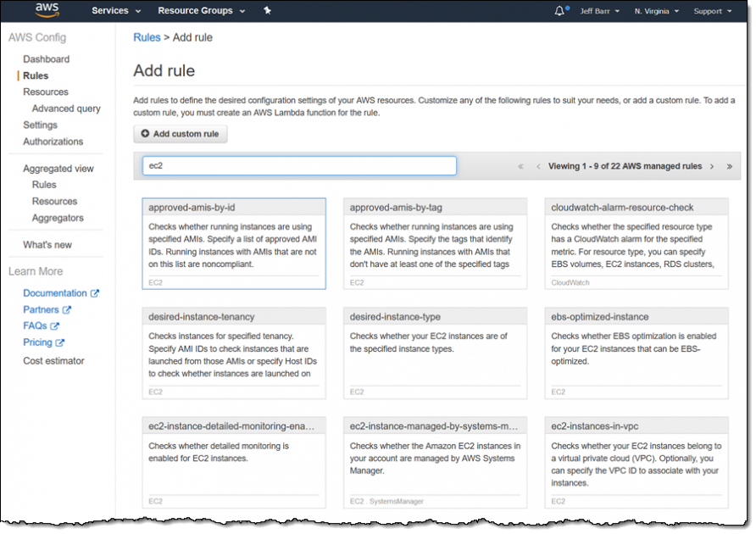Click the CloudWatch tag on cloudwatch-alarm card

pos(570,282)
